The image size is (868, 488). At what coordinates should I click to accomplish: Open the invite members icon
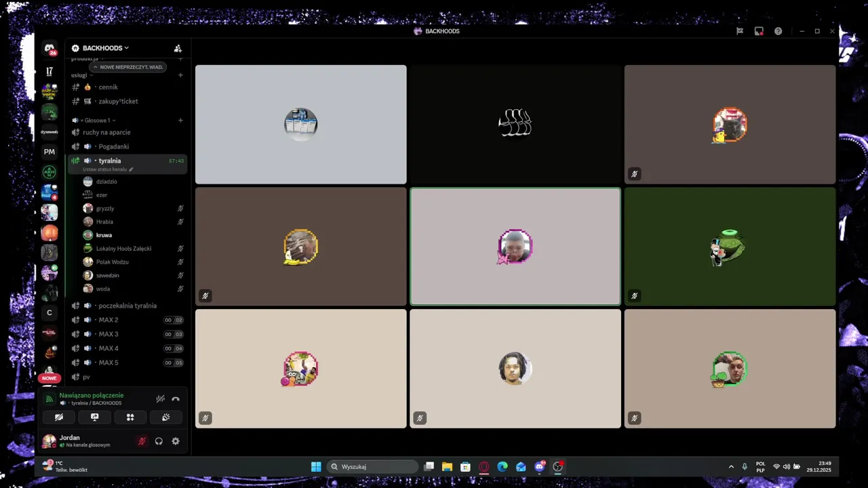[178, 48]
